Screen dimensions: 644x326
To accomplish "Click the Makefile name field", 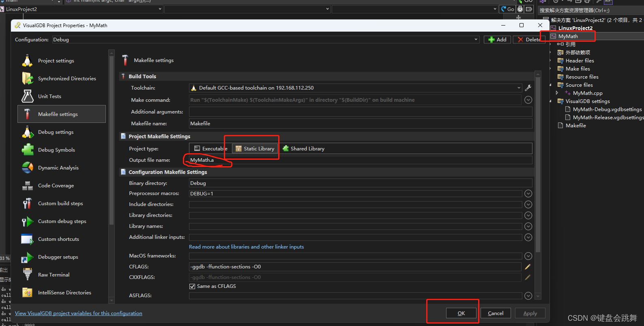I will point(361,124).
